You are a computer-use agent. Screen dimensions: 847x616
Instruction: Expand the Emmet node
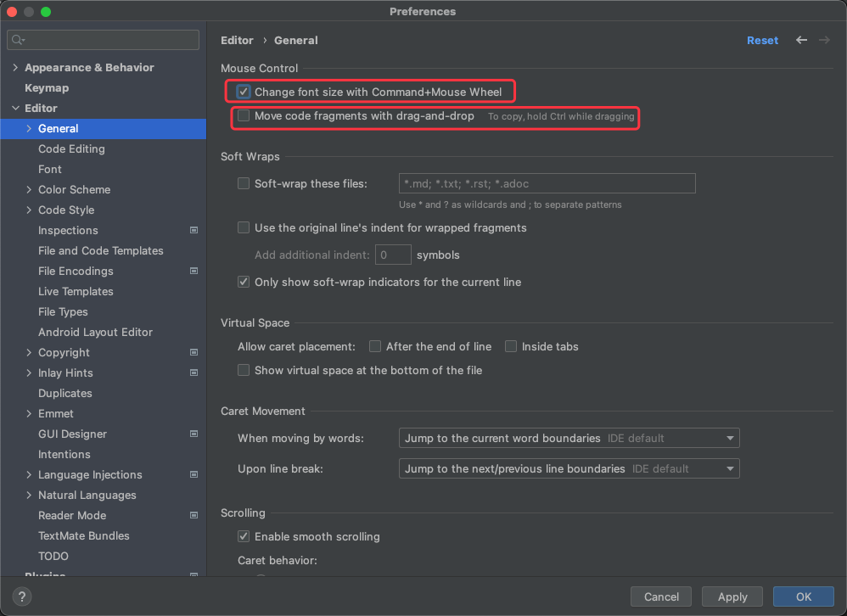tap(29, 413)
